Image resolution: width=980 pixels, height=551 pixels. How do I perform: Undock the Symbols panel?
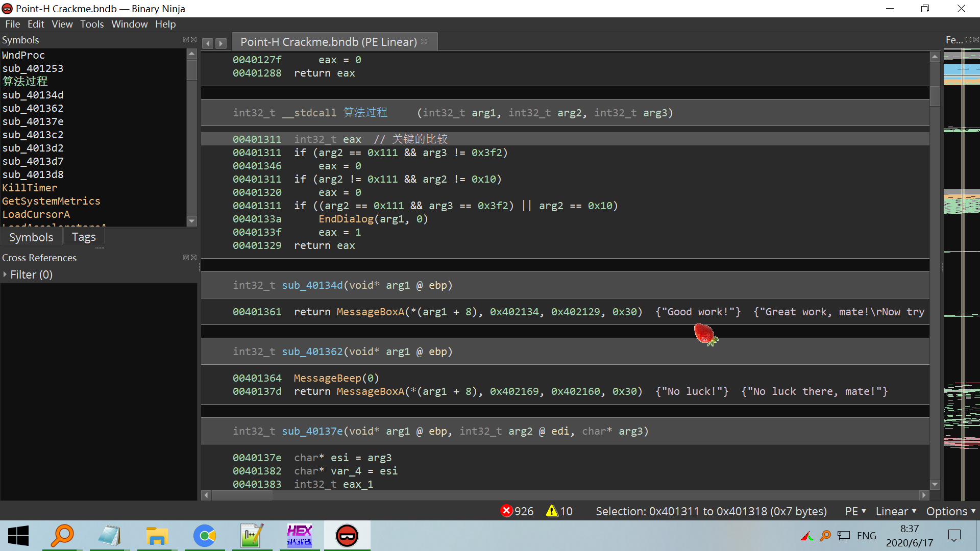(x=186, y=40)
